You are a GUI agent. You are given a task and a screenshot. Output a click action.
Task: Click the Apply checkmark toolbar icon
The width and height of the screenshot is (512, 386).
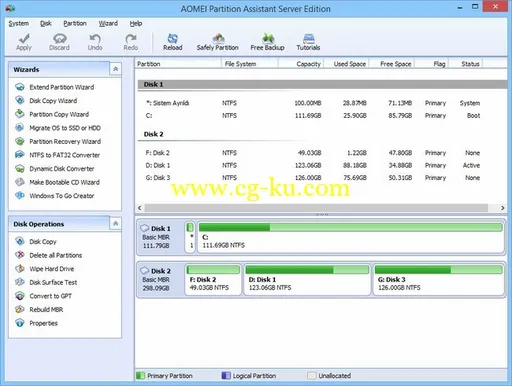point(24,39)
